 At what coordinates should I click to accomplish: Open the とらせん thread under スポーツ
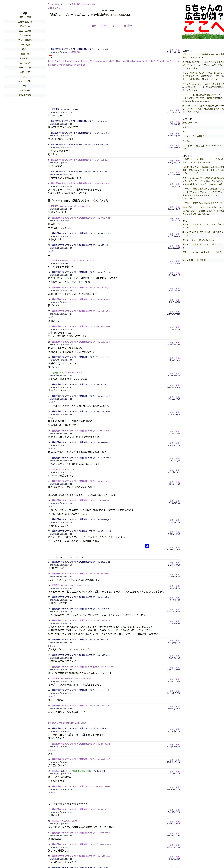click(x=186, y=141)
